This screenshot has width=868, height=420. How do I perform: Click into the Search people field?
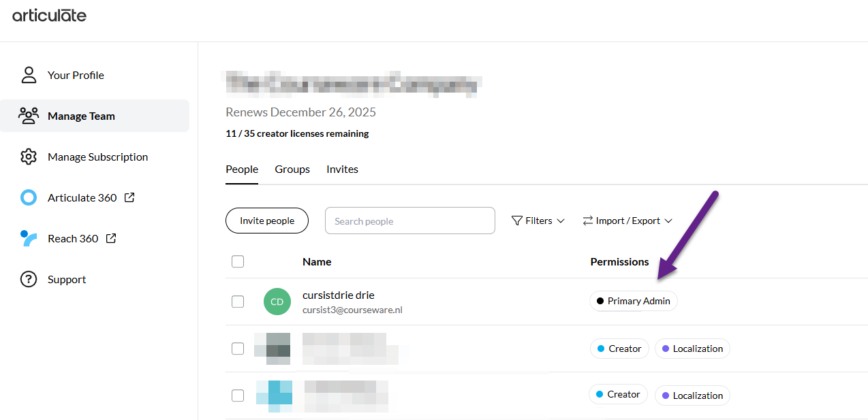(409, 221)
